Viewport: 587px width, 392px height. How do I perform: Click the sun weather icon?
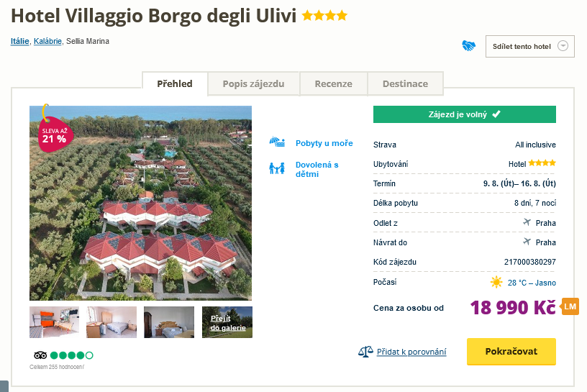click(496, 282)
